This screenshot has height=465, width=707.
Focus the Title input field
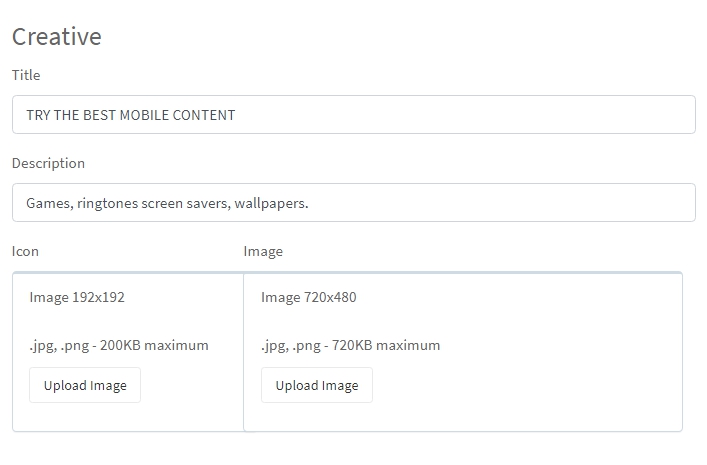(x=354, y=115)
